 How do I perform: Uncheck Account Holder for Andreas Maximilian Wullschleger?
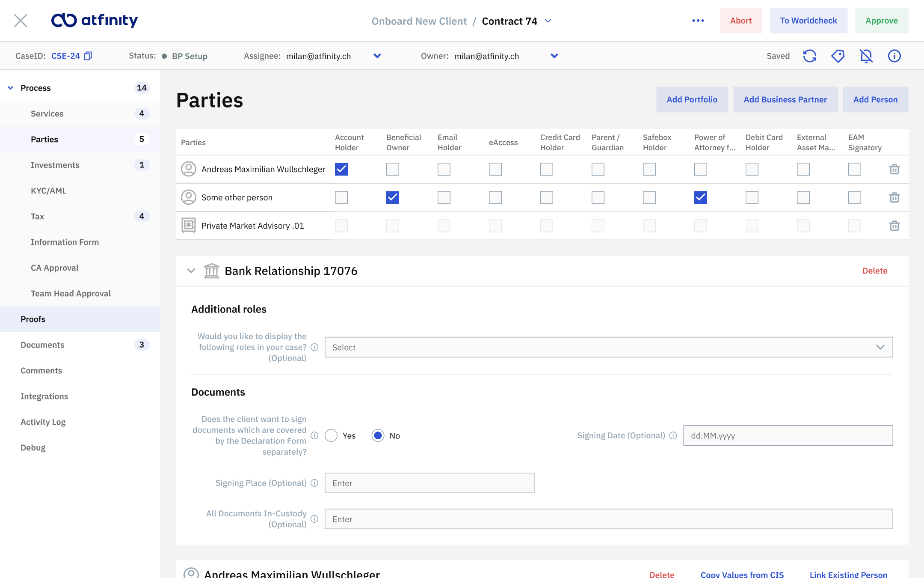click(x=341, y=169)
